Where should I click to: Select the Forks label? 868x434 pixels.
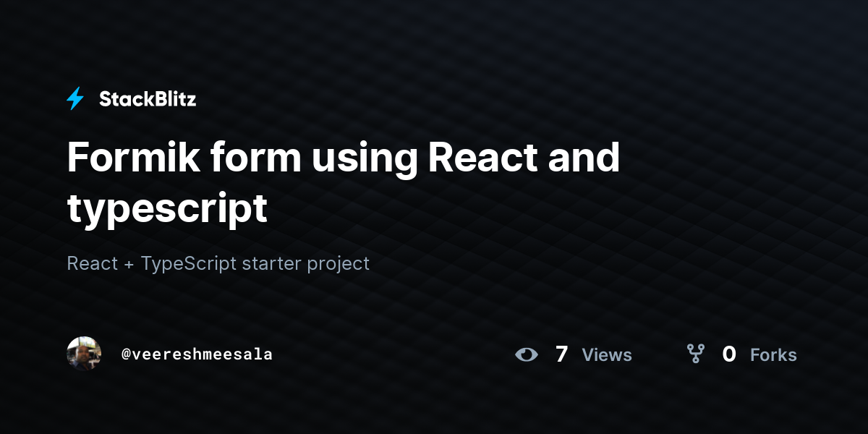pos(773,355)
